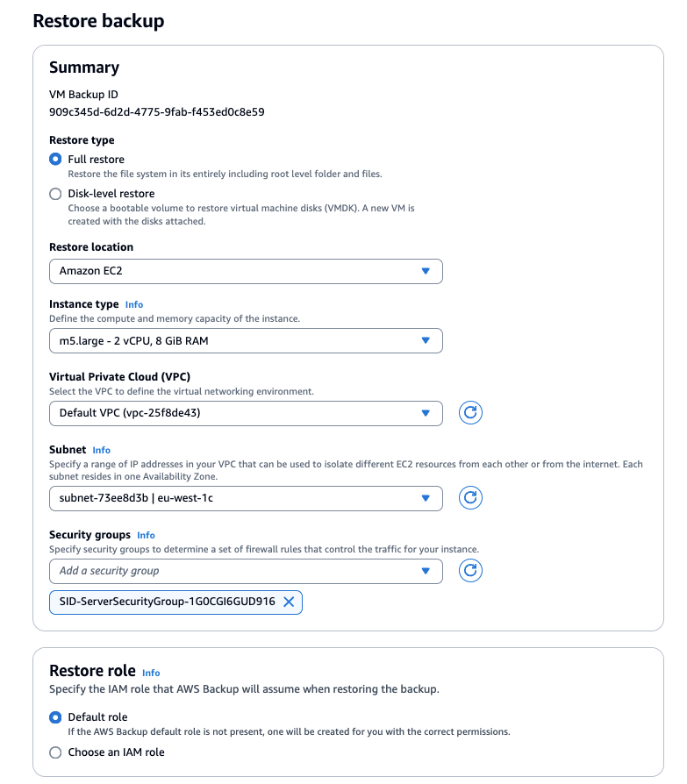This screenshot has height=784, width=687.
Task: Select the Full restore option
Action: coord(55,159)
